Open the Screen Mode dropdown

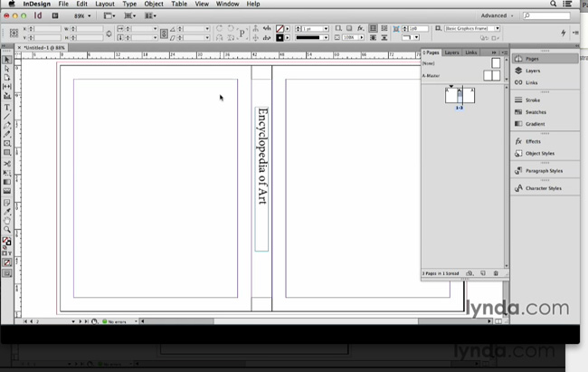coord(130,15)
